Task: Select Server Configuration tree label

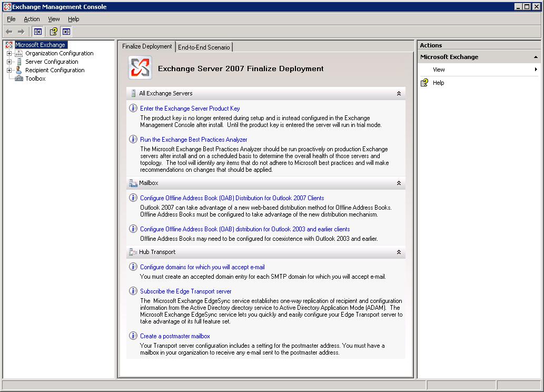Action: tap(52, 62)
